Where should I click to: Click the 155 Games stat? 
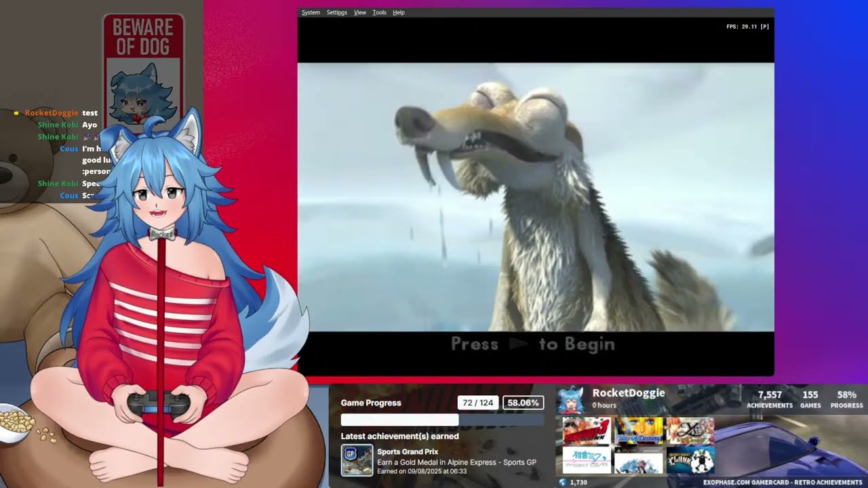pyautogui.click(x=810, y=399)
